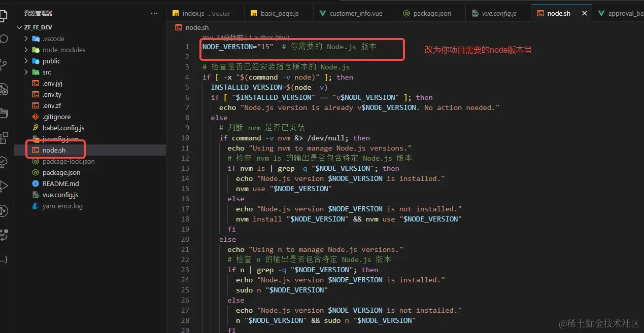Open the Explorer view in activity bar
The height and width of the screenshot is (333, 644).
point(3,15)
